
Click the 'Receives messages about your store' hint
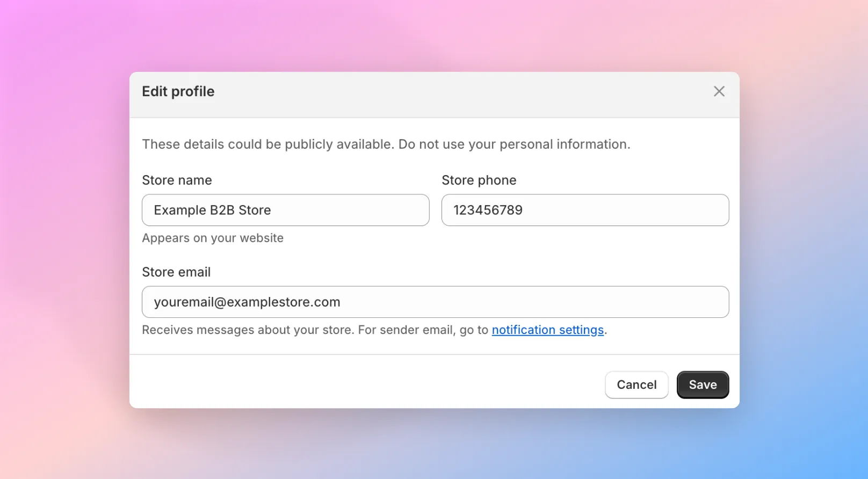click(374, 330)
